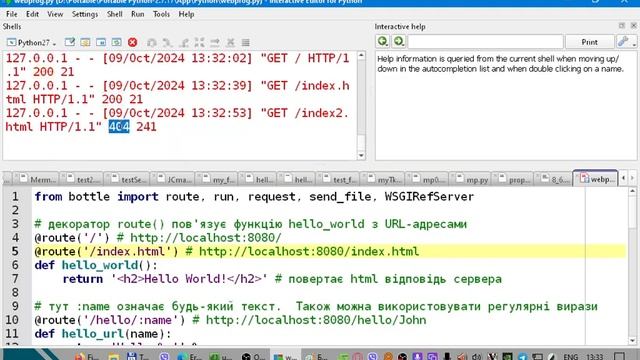This screenshot has width=640, height=360.
Task: Click the ENG language indicator in taskbar
Action: point(570,356)
